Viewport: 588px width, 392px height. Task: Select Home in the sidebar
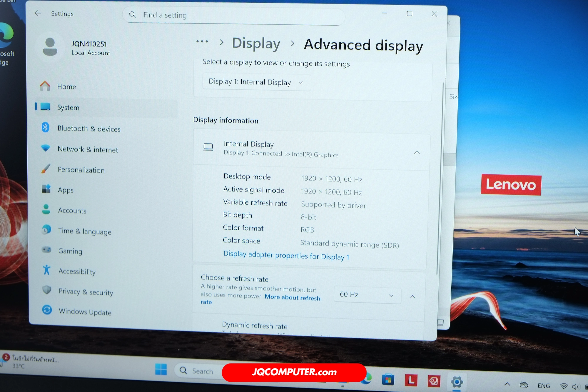point(66,87)
